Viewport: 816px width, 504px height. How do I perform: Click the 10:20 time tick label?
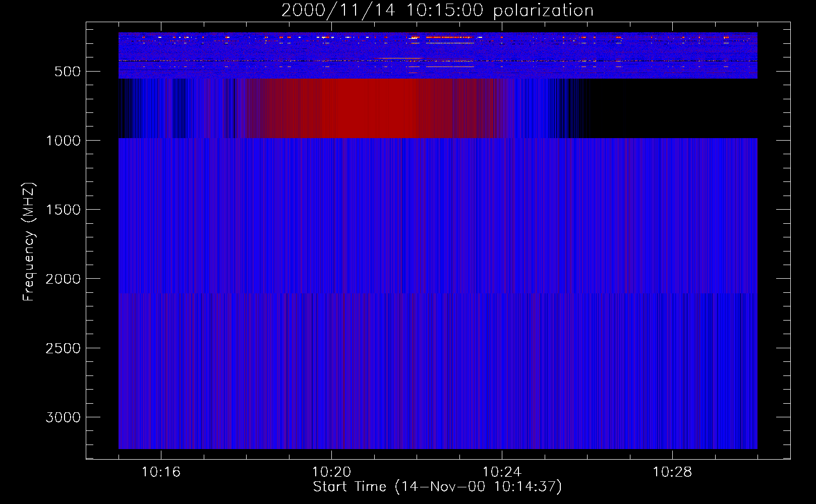(x=331, y=472)
